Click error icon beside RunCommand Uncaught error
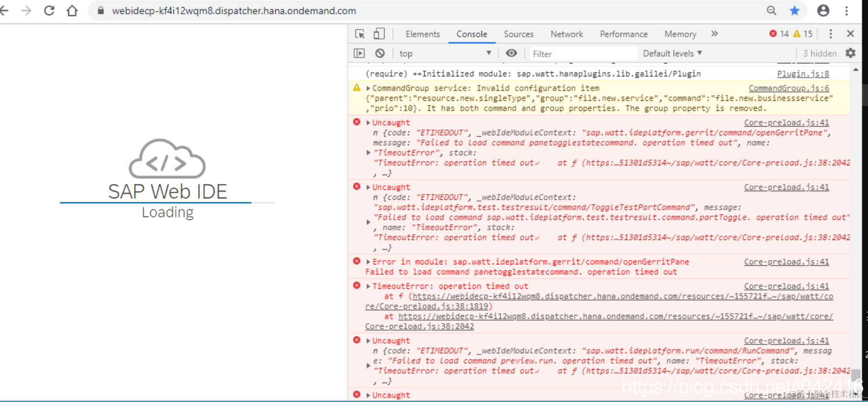Image resolution: width=868 pixels, height=402 pixels. [357, 340]
